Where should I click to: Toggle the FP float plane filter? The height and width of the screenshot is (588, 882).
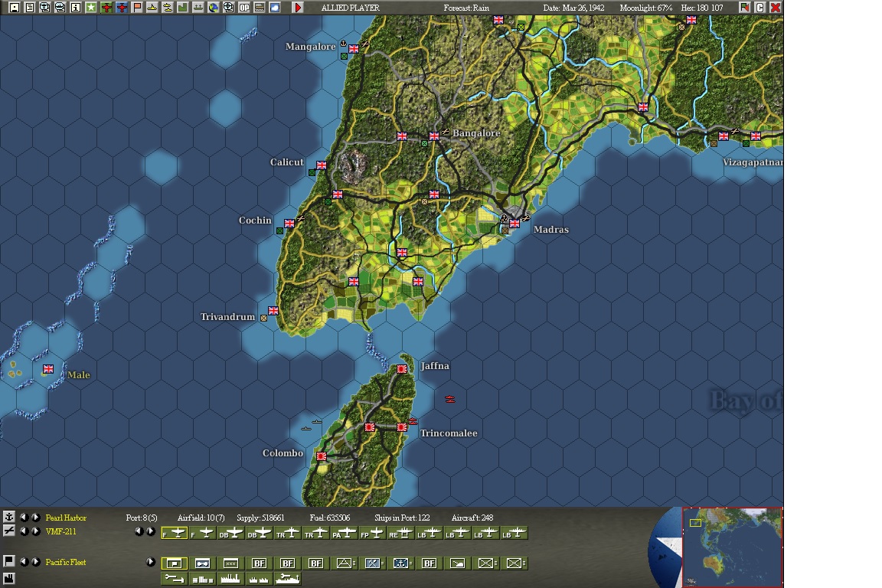pos(372,533)
